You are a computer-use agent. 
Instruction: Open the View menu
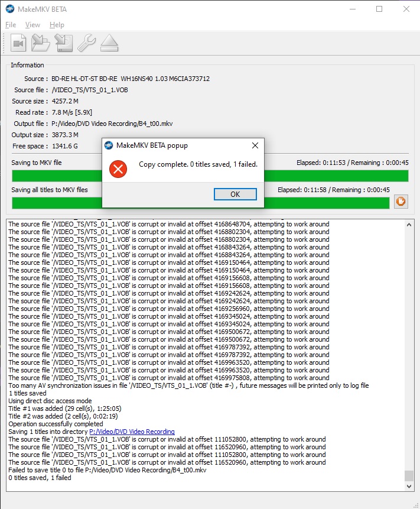click(x=32, y=25)
